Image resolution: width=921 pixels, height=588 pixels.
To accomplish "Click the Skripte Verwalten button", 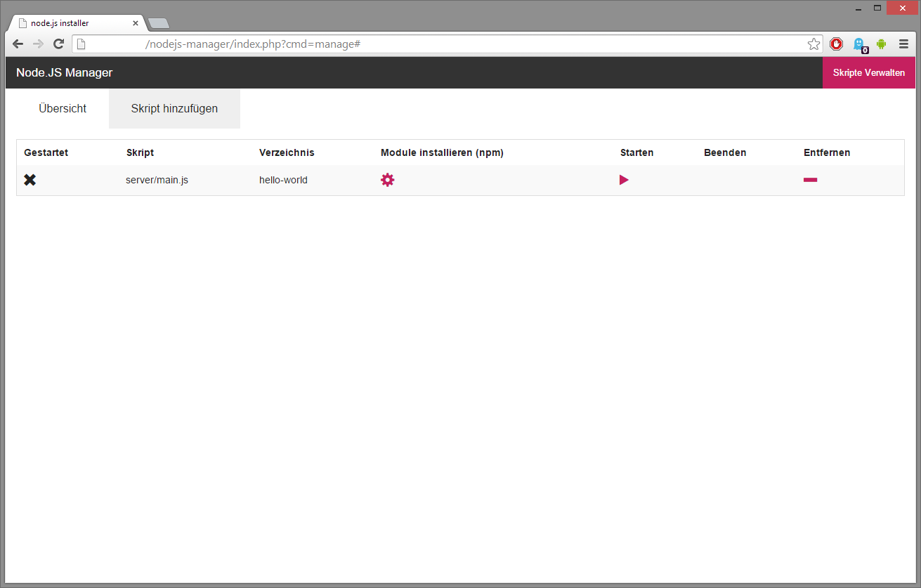I will coord(869,72).
